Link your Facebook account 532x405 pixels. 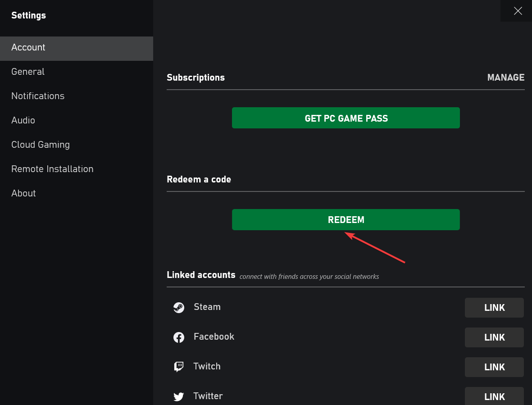coord(494,337)
